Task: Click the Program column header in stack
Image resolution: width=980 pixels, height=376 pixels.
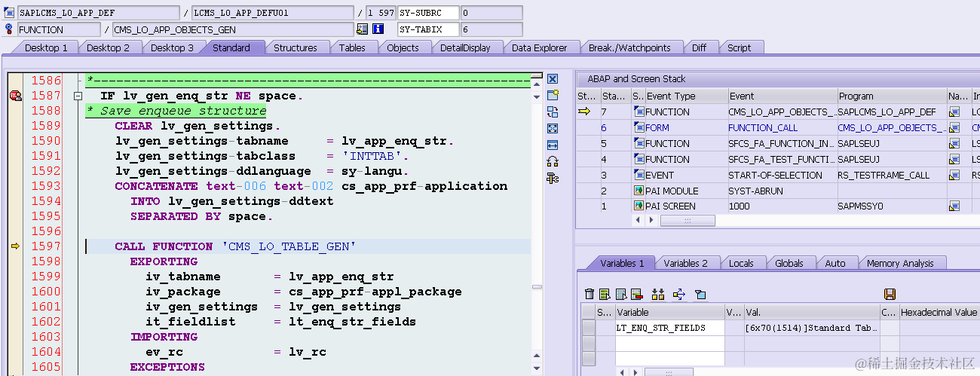Action: tap(892, 96)
